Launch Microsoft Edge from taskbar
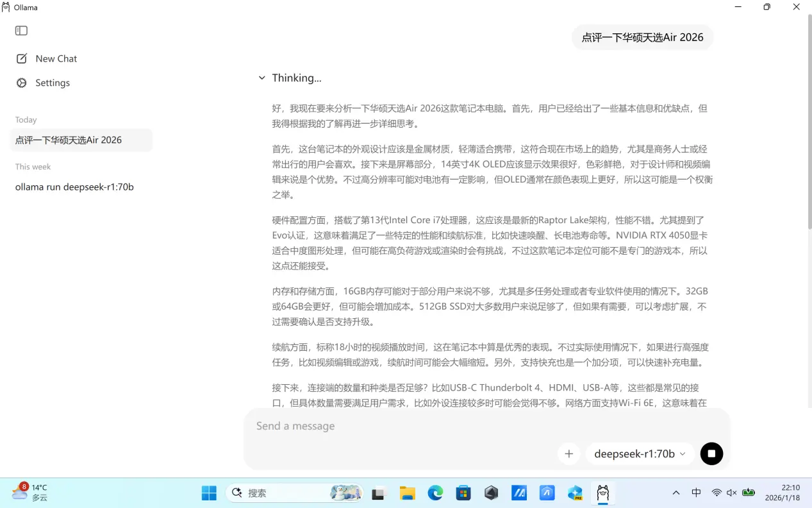This screenshot has height=508, width=812. tap(435, 493)
